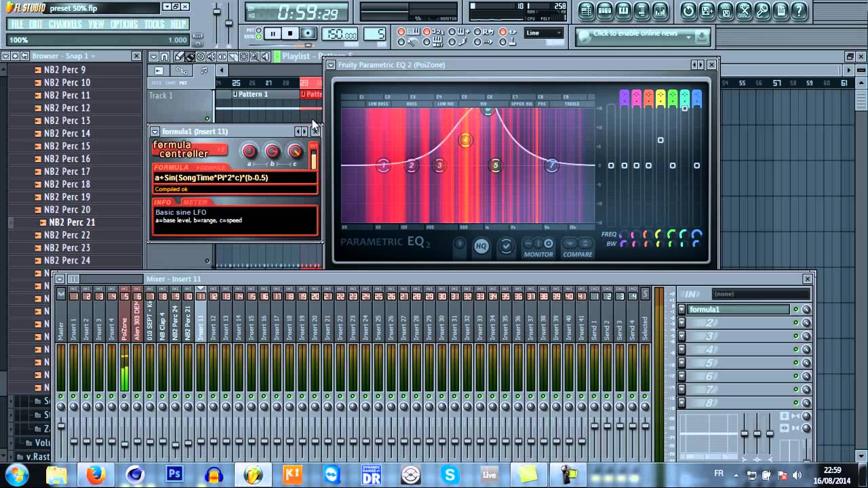Pause playback with the pause button
Screen dimensions: 868x488
[x=273, y=34]
